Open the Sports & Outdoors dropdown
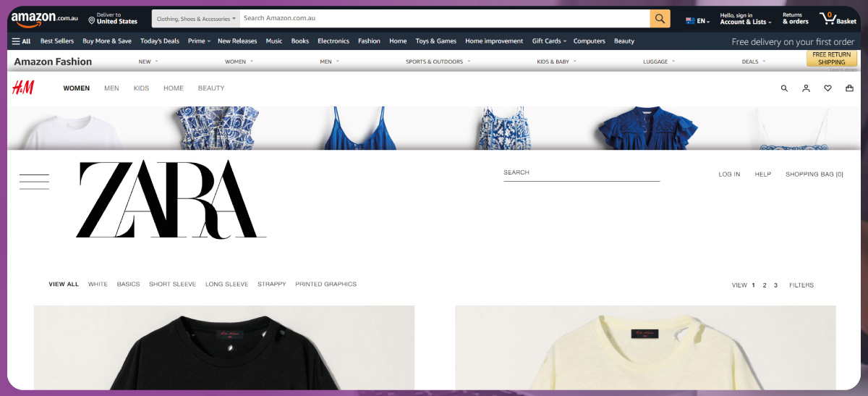Viewport: 868px width, 396px height. [438, 62]
